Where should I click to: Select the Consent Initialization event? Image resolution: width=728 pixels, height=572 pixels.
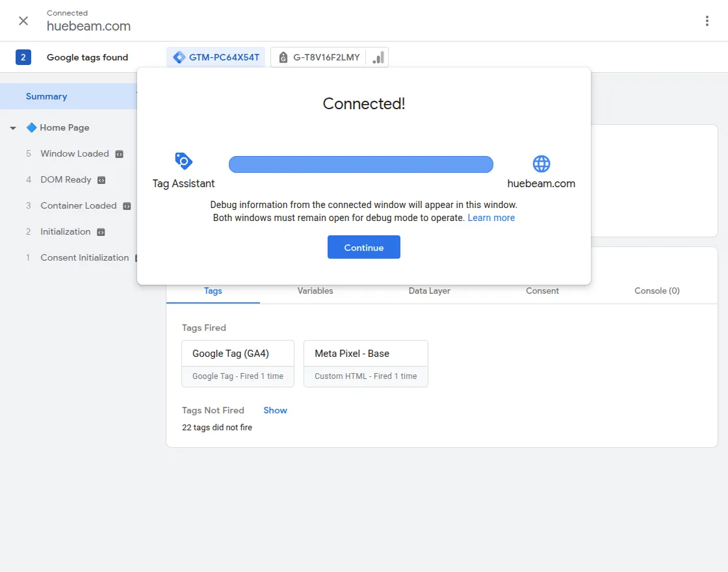(84, 257)
